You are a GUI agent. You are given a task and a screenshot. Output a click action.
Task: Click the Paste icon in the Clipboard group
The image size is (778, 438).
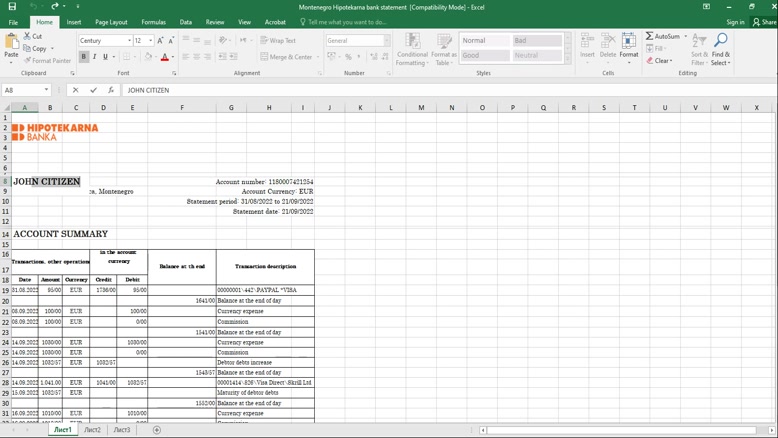pos(11,44)
